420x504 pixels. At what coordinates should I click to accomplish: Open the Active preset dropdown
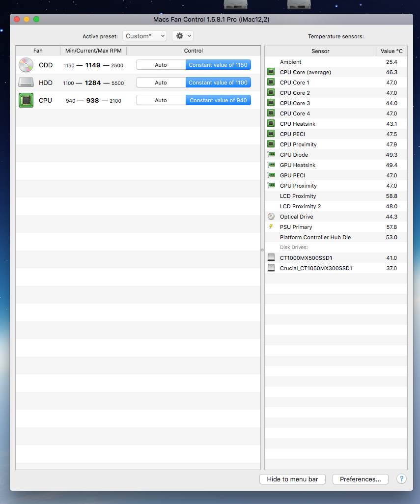coord(144,36)
